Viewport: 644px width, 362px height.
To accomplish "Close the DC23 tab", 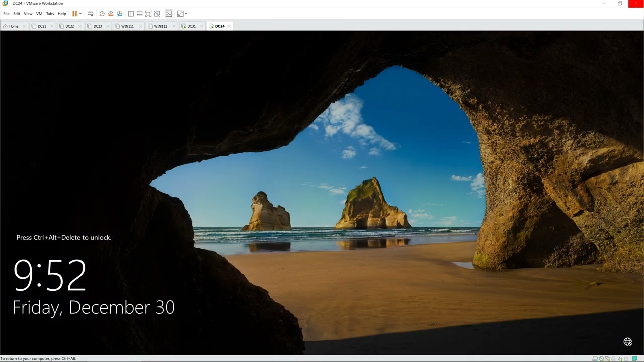I will point(107,26).
